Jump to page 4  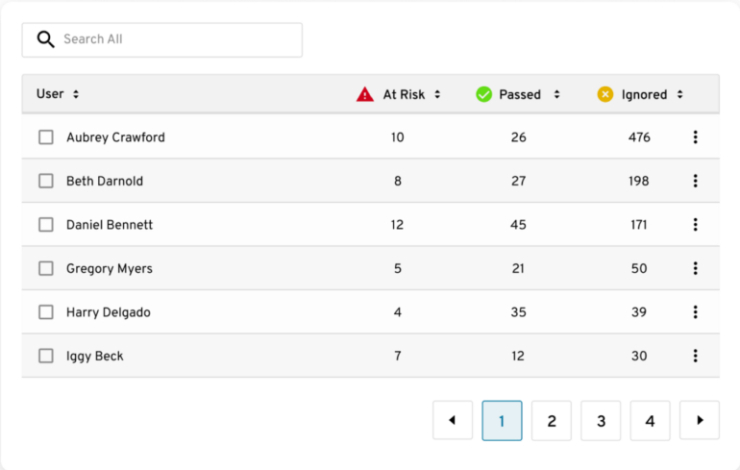coord(650,421)
